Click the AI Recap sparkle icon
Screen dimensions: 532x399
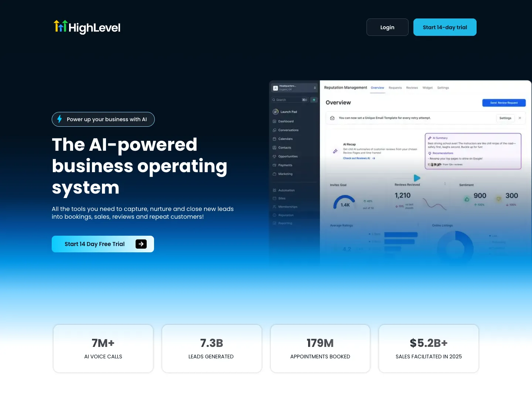coord(335,151)
